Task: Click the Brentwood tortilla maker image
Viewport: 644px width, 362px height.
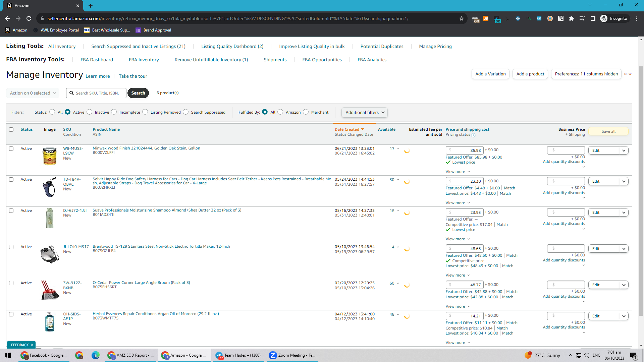Action: click(x=50, y=254)
